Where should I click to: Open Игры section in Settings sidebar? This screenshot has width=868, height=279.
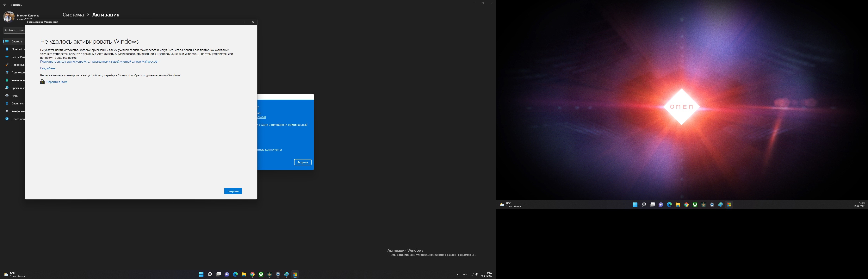point(14,96)
